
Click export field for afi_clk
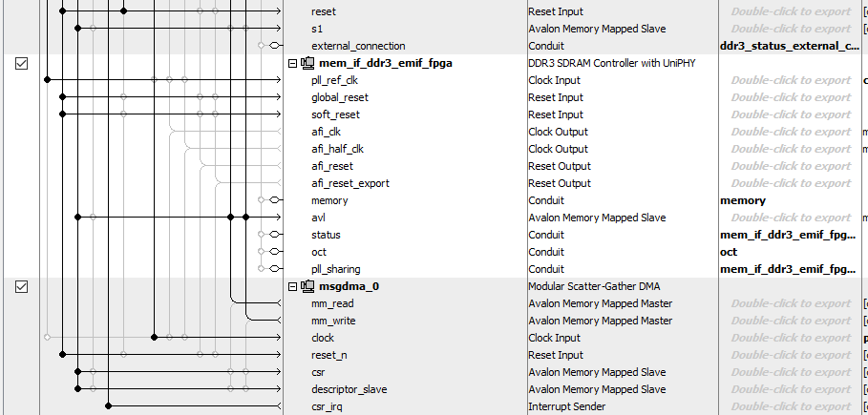tap(791, 132)
